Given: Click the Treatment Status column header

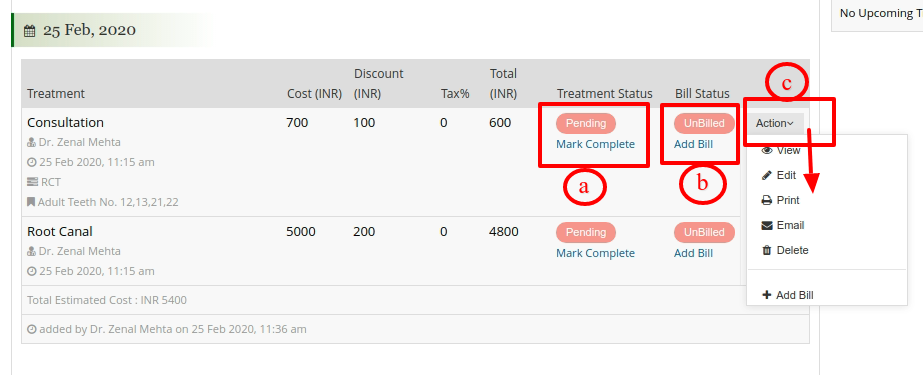Looking at the screenshot, I should [605, 94].
